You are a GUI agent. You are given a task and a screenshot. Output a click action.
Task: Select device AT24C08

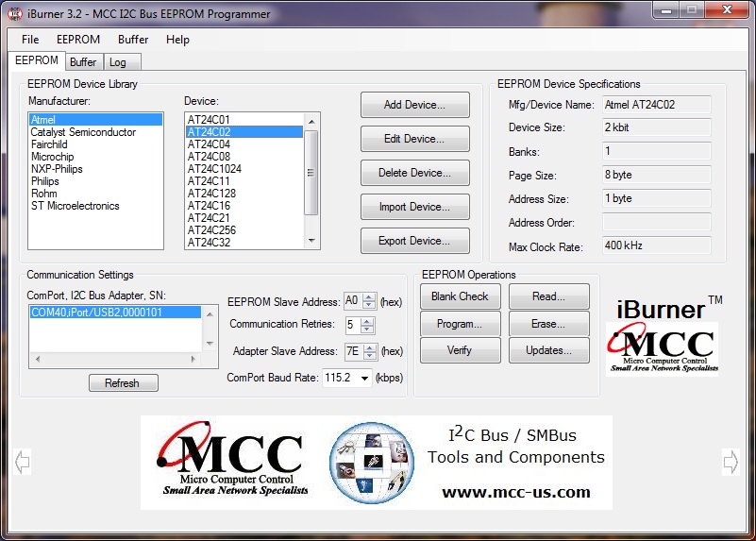tap(245, 157)
